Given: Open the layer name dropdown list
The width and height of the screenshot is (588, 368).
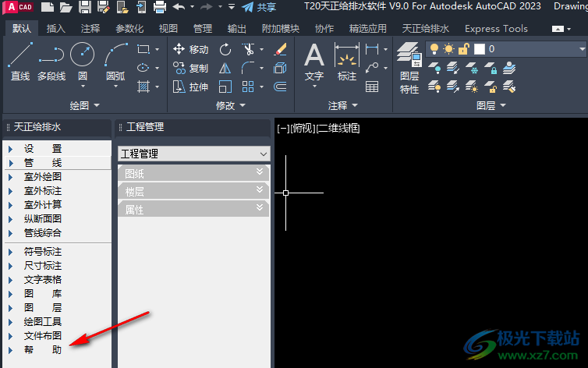Looking at the screenshot, I should click(x=582, y=48).
